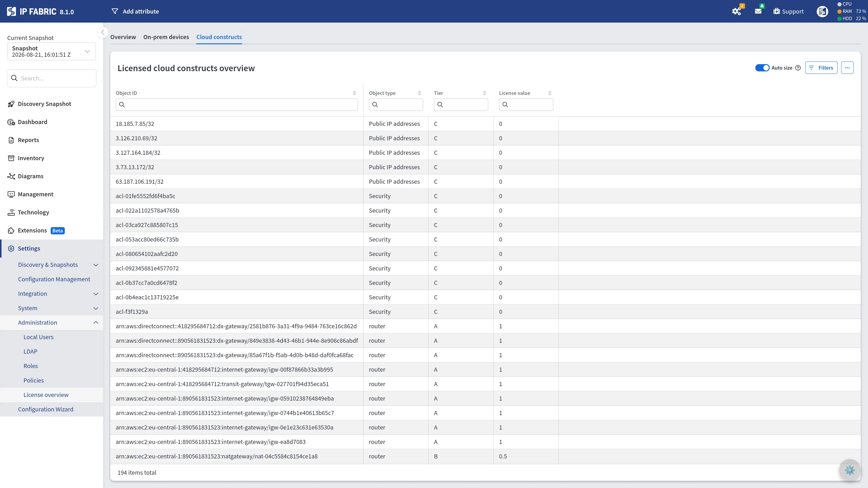Focus the License value filter input
The width and height of the screenshot is (868, 488).
526,105
